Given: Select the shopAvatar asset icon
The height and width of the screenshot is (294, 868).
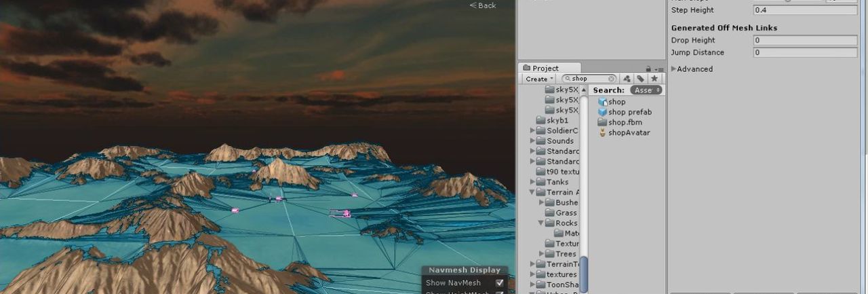Looking at the screenshot, I should tap(602, 132).
